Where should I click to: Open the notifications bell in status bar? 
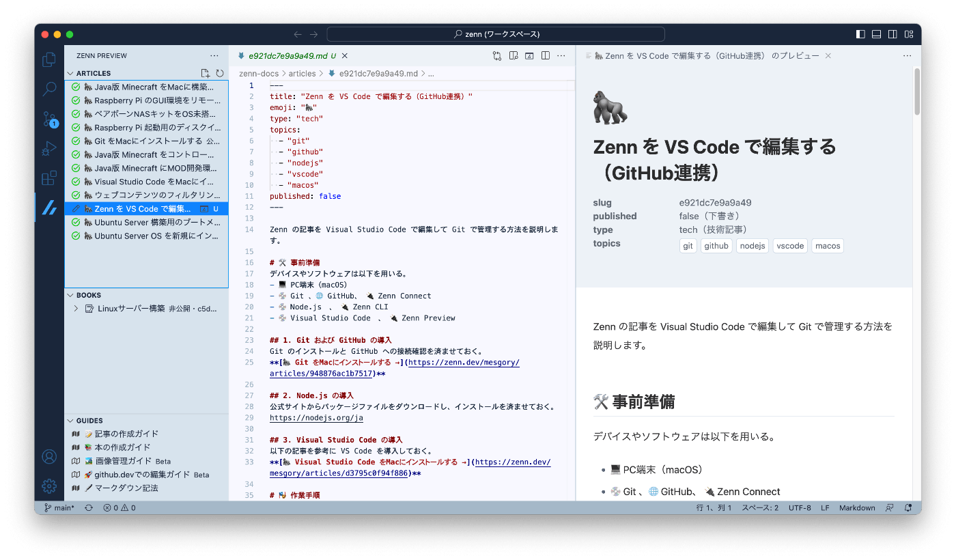pyautogui.click(x=908, y=507)
